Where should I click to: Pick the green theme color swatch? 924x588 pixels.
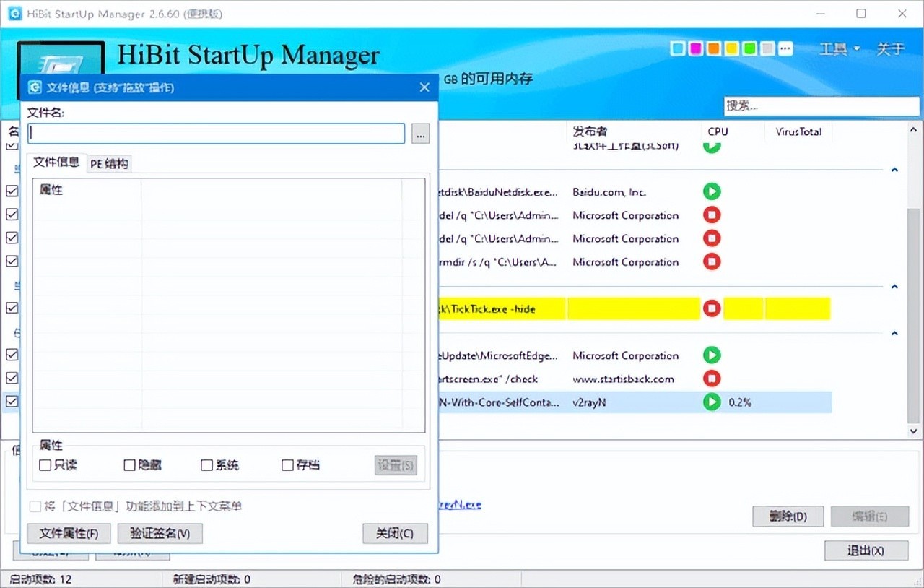(749, 48)
